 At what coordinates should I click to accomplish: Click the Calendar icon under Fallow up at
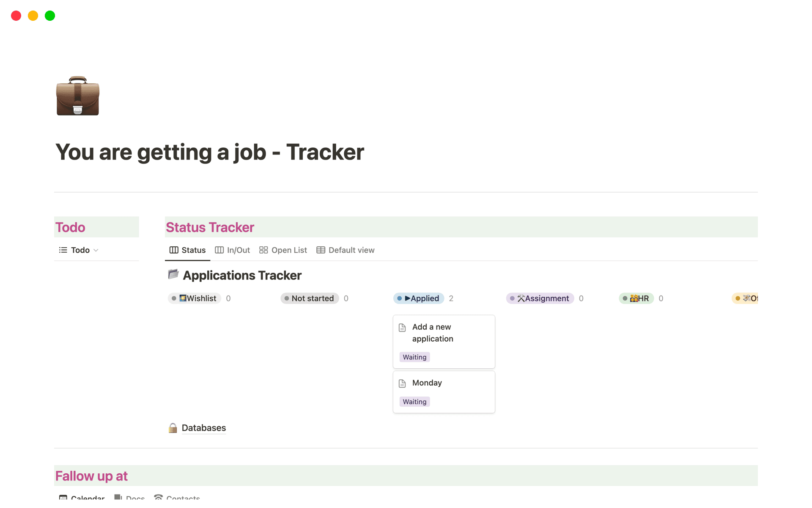pyautogui.click(x=63, y=498)
